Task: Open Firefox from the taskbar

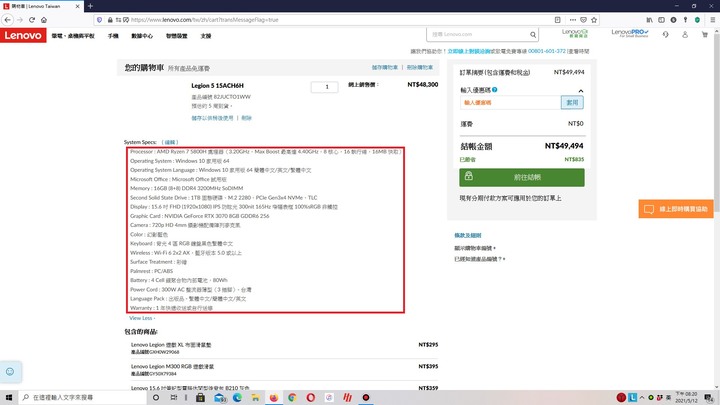Action: (x=274, y=397)
